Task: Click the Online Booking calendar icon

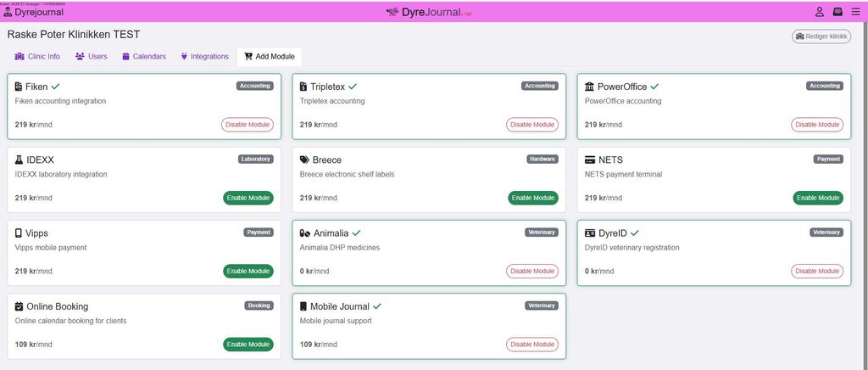Action: pyautogui.click(x=19, y=306)
